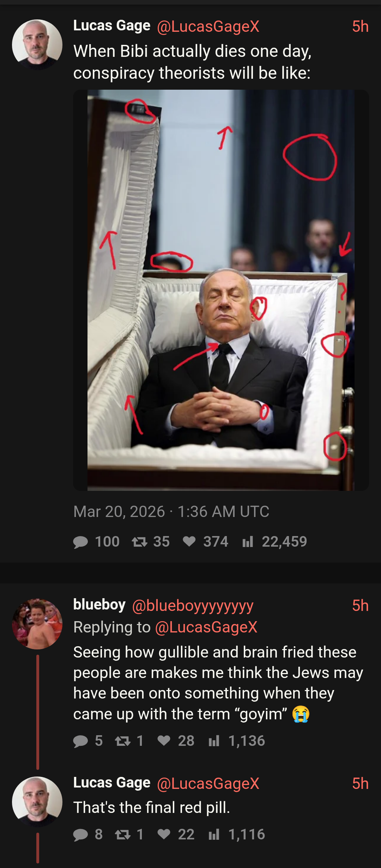Retweet the "final red pill" reply
Screen dimensions: 381x868
pyautogui.click(x=123, y=834)
